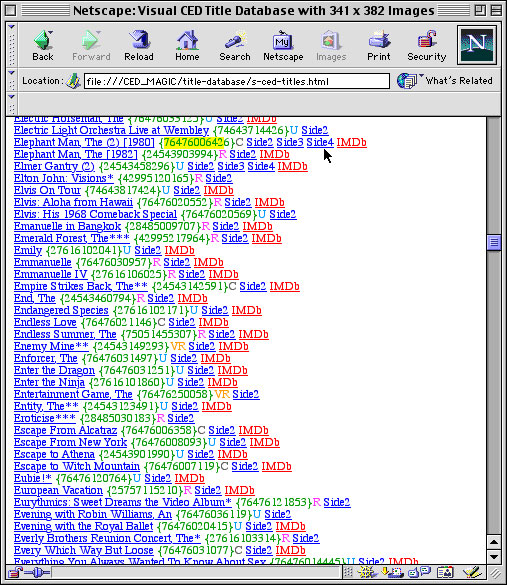Open Escape to Witch Mountain link

(x=77, y=466)
